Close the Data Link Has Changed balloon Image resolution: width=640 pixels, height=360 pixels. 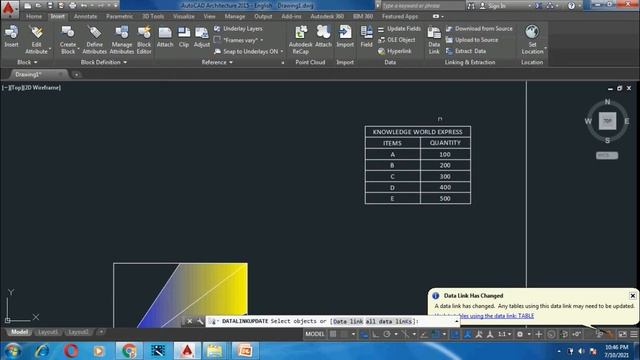(632, 296)
